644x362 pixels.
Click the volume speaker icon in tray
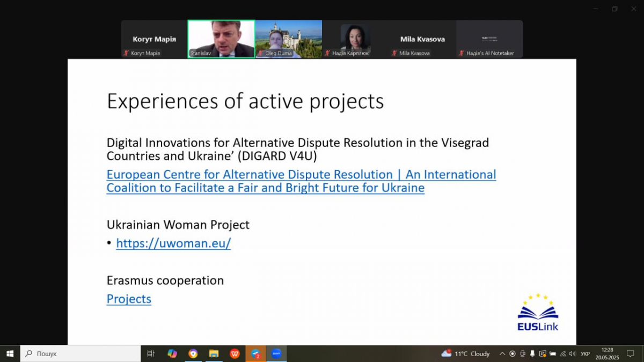[572, 354]
